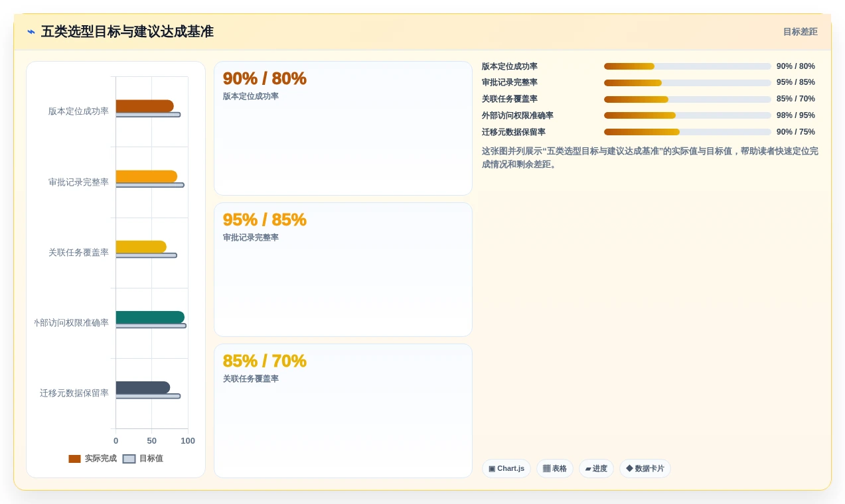Click the 审批记录完整率 axis label in chart
The image size is (845, 504).
pyautogui.click(x=78, y=182)
